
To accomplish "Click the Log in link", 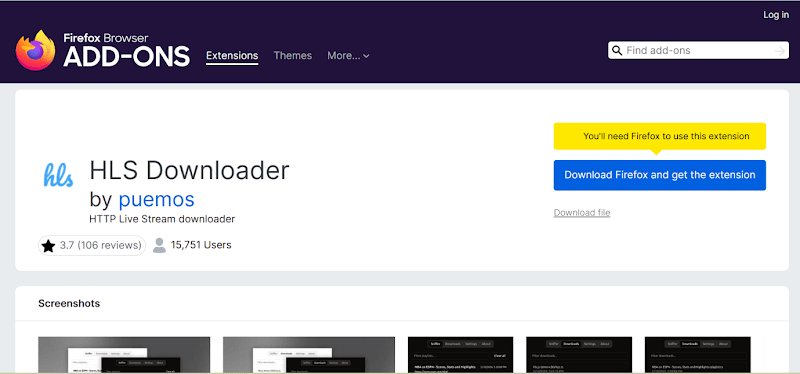I will pos(776,15).
